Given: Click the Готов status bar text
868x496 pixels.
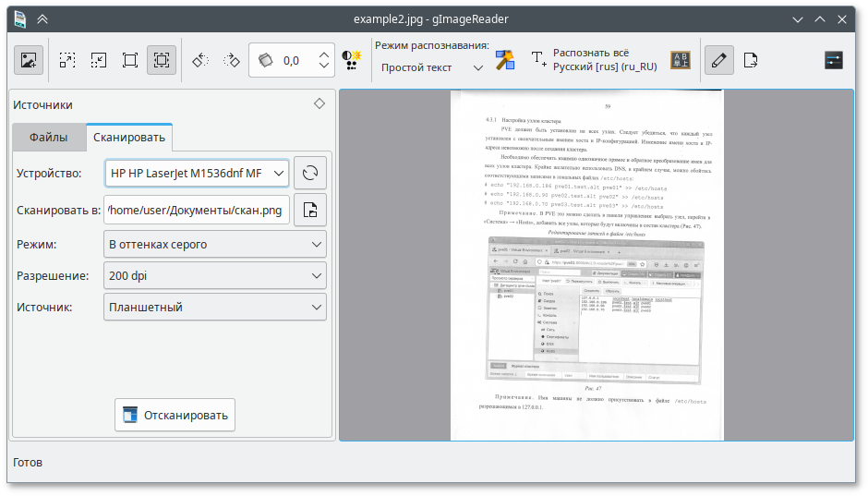Looking at the screenshot, I should [x=28, y=462].
